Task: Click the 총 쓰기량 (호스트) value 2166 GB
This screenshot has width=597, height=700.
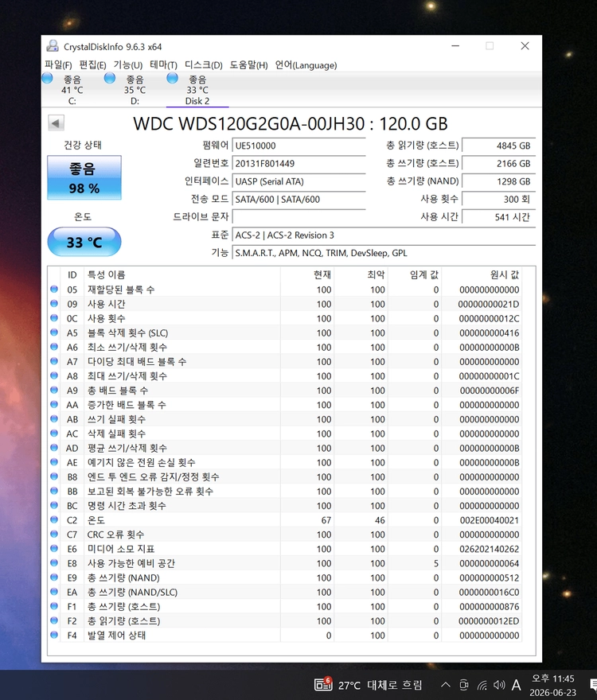Action: point(498,163)
